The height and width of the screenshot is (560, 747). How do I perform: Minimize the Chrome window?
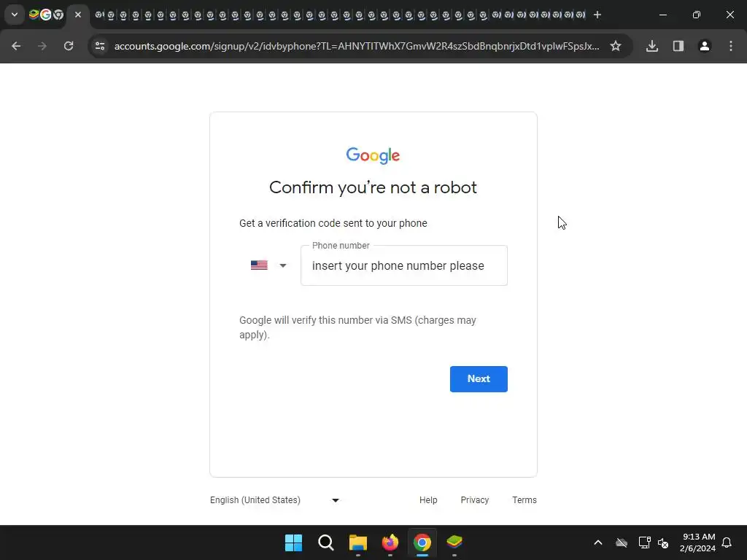click(663, 15)
